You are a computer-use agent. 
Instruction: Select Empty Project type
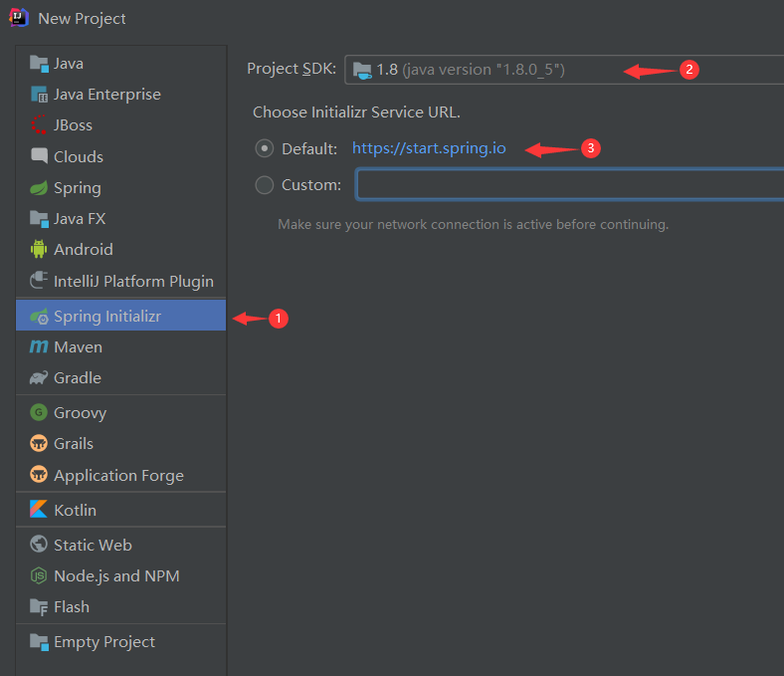121,642
